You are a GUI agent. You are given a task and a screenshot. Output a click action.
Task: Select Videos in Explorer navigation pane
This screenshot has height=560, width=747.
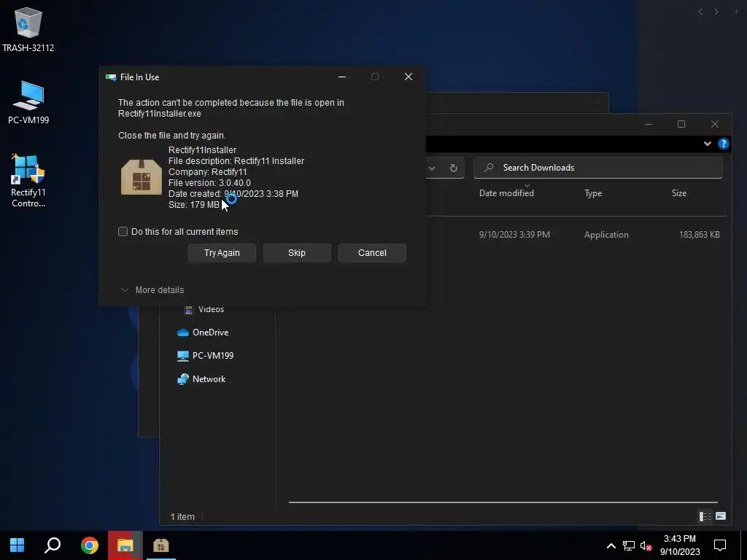click(x=204, y=309)
